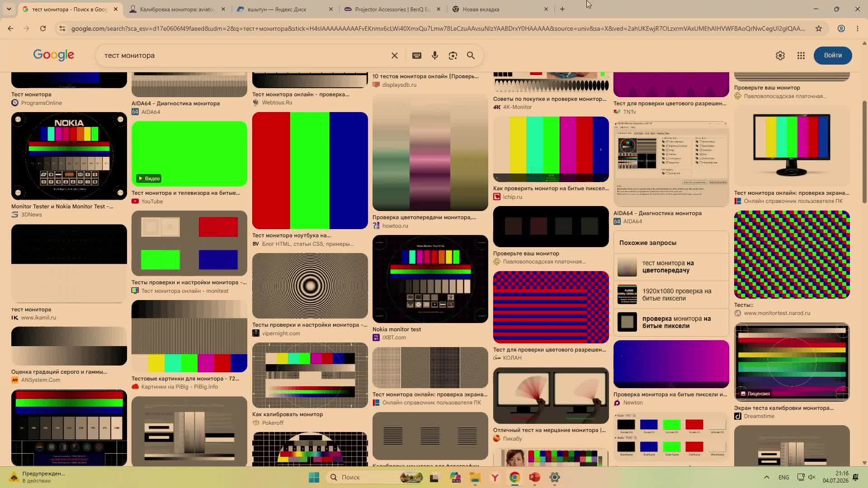Click the page vertical scrollbar
The height and width of the screenshot is (488, 868).
coord(864,151)
